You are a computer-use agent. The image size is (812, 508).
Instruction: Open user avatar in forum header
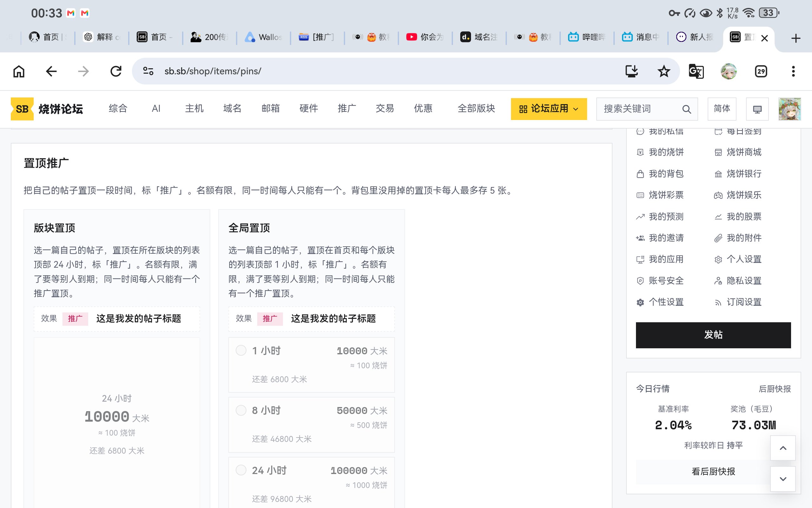pos(789,109)
